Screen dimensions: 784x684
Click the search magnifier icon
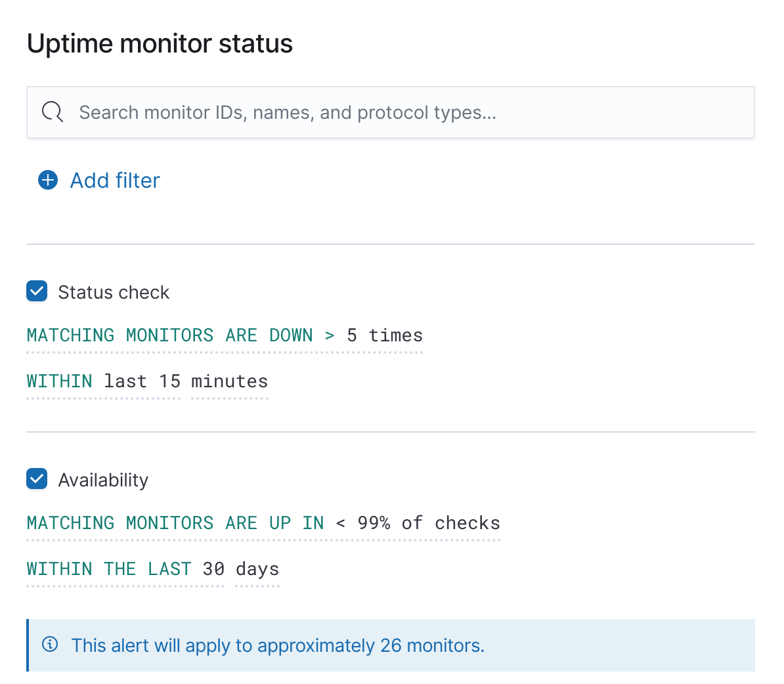pyautogui.click(x=52, y=112)
